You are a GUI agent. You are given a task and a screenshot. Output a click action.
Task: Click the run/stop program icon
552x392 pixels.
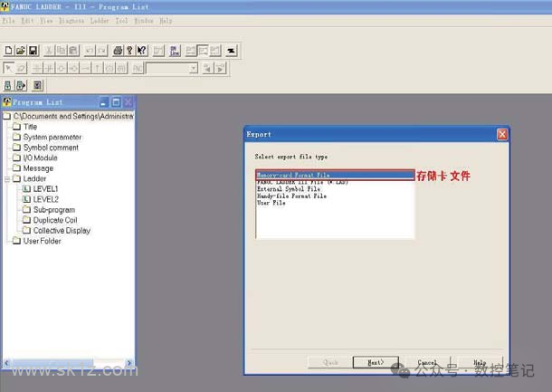[37, 85]
